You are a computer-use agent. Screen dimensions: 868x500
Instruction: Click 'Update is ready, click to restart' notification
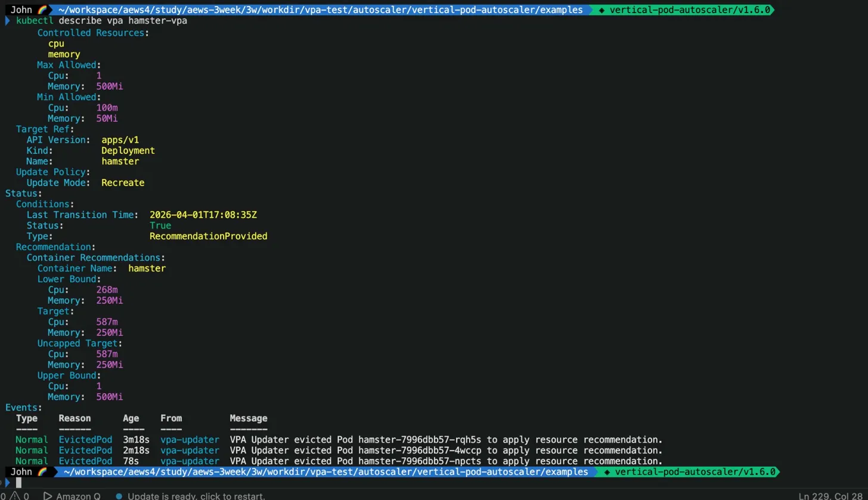pyautogui.click(x=191, y=496)
